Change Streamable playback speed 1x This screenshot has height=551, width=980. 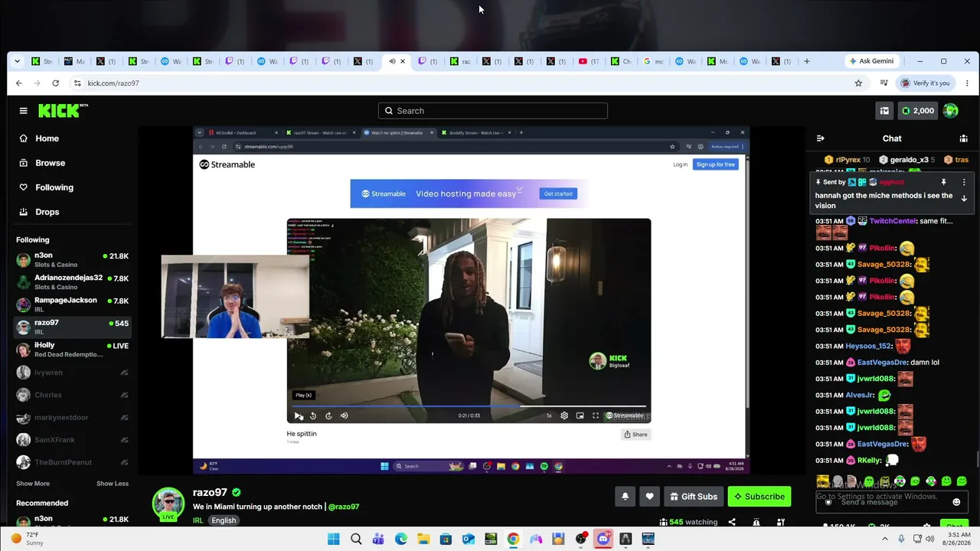[x=549, y=416]
